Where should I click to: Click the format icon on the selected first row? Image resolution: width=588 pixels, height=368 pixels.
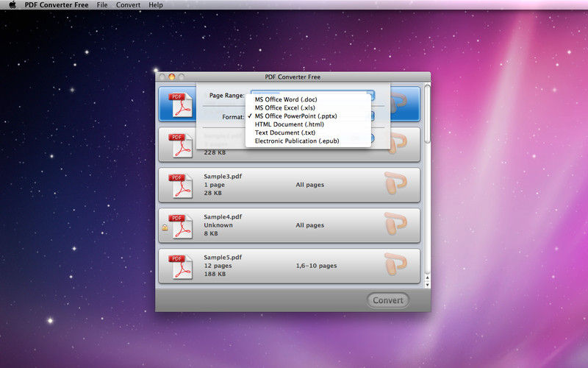click(398, 104)
